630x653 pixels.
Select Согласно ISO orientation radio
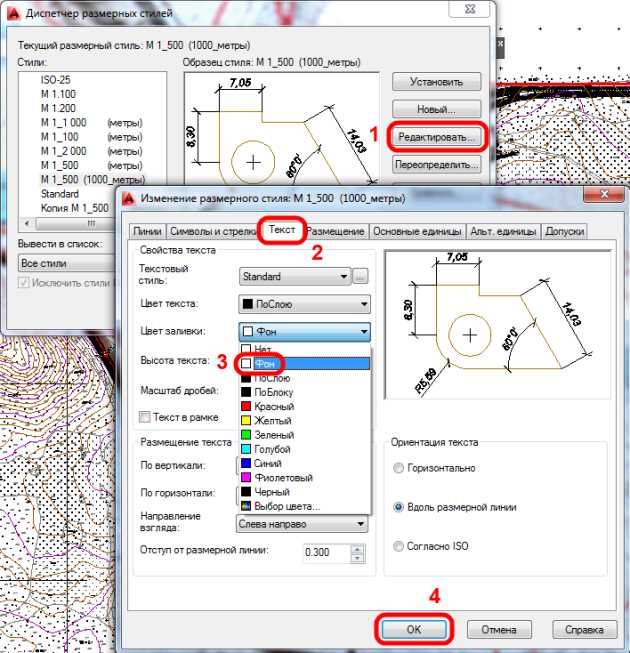point(398,546)
